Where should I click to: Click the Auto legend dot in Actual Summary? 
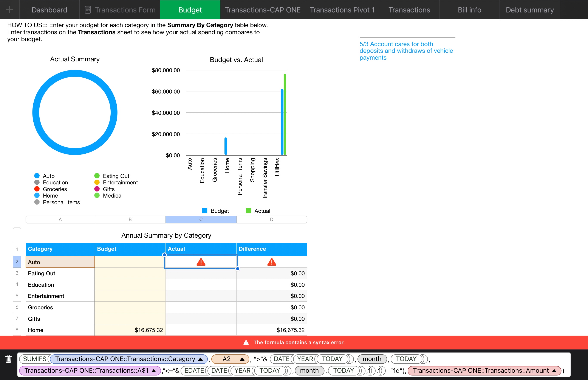pyautogui.click(x=37, y=176)
